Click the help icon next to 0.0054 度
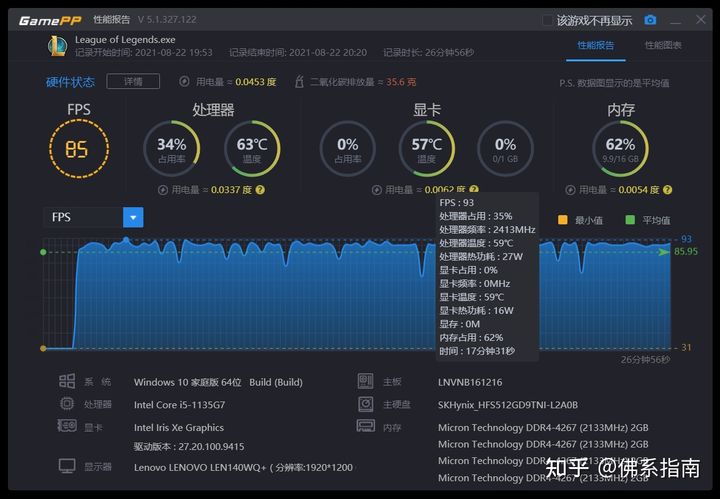The image size is (720, 499). pyautogui.click(x=668, y=190)
